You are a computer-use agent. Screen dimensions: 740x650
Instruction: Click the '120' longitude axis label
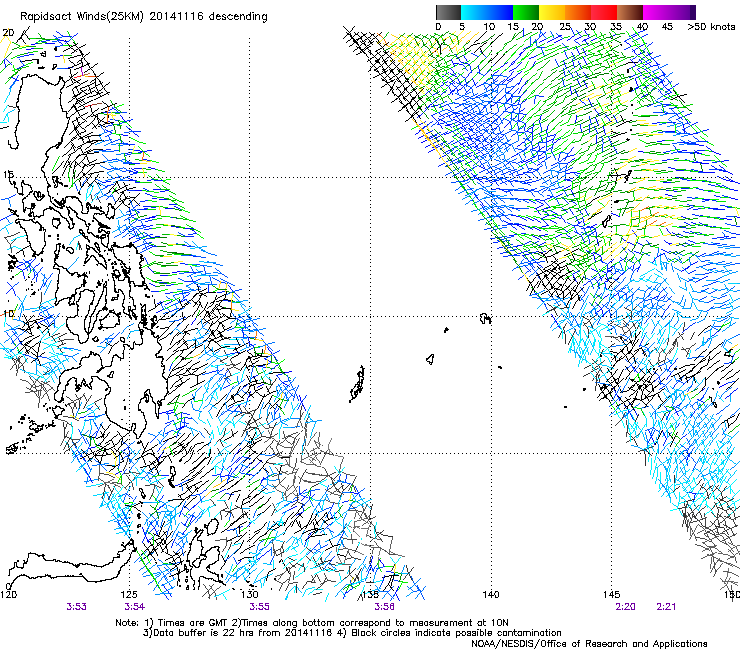[x=8, y=594]
